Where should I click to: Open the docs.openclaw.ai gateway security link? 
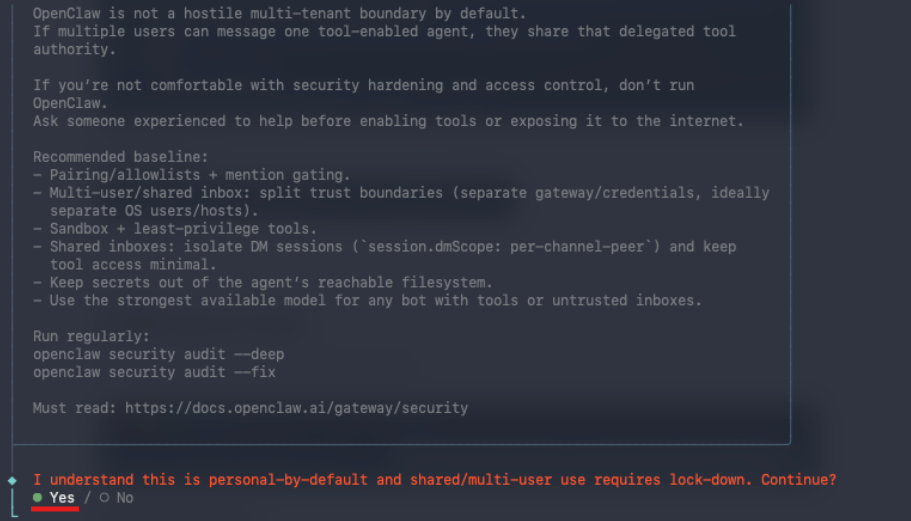pos(296,408)
